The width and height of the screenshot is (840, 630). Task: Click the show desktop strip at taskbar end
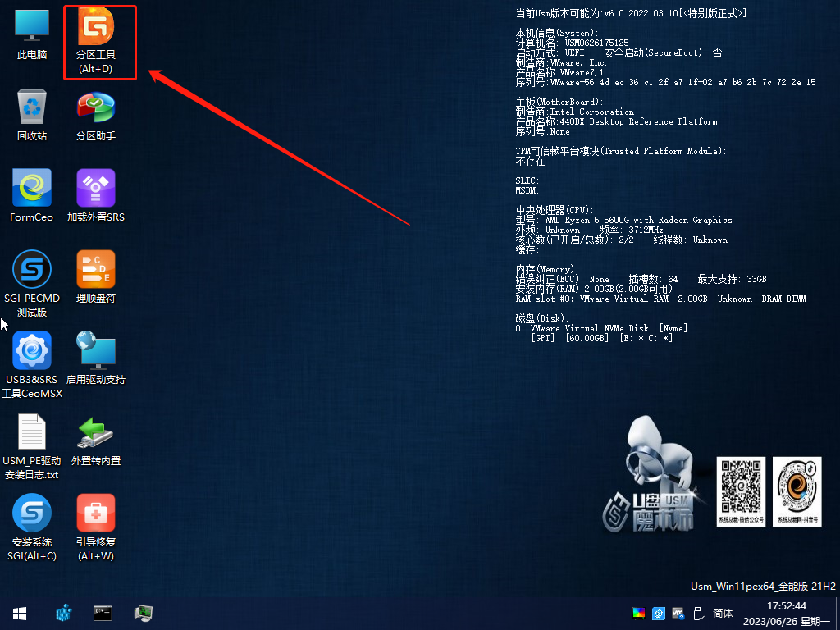pyautogui.click(x=838, y=614)
